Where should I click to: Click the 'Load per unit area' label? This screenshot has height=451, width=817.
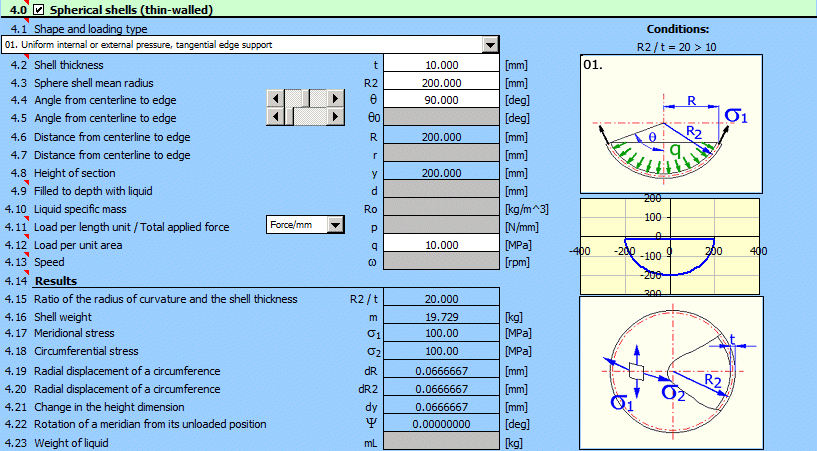(x=78, y=245)
